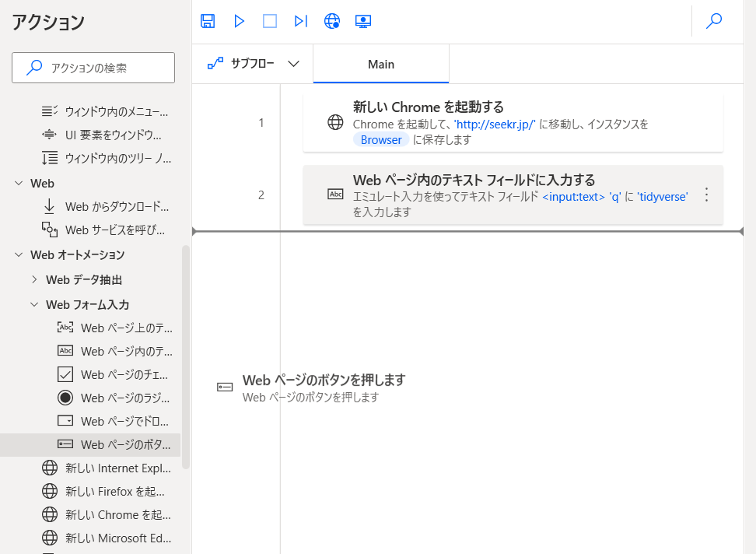Collapse the Web フォーム入力 group
Viewport: 756px width, 554px height.
pos(34,305)
